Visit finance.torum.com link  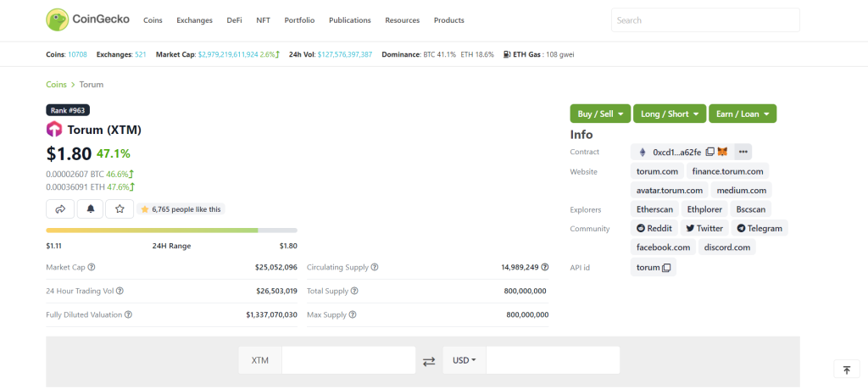728,171
